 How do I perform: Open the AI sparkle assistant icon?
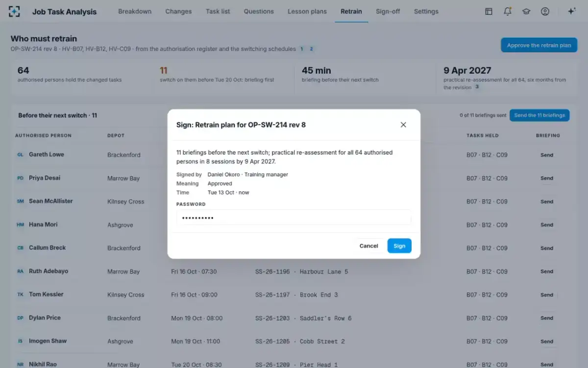pyautogui.click(x=571, y=11)
